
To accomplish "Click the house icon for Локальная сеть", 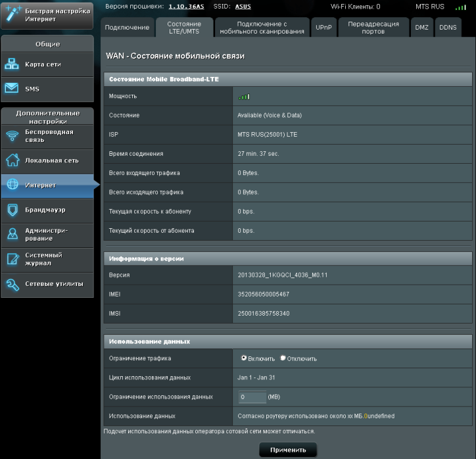I will (12, 160).
